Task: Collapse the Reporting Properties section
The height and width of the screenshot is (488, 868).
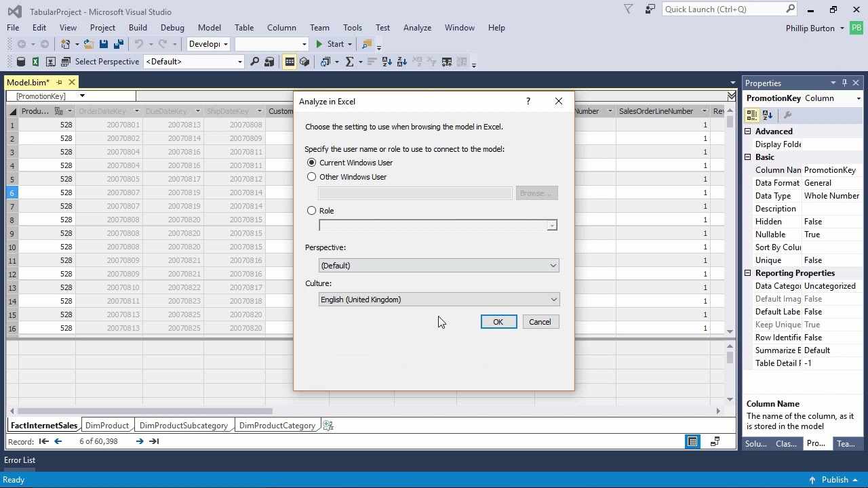Action: pyautogui.click(x=748, y=273)
